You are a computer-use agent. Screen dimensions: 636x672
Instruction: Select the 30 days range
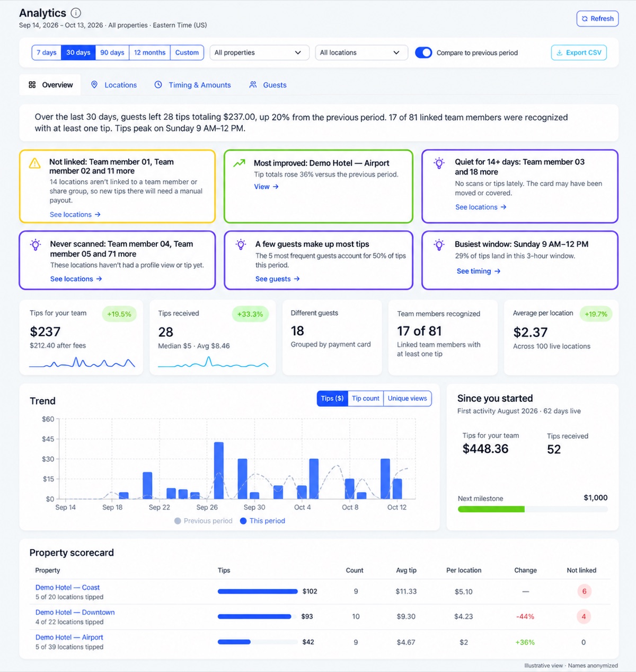click(x=78, y=53)
